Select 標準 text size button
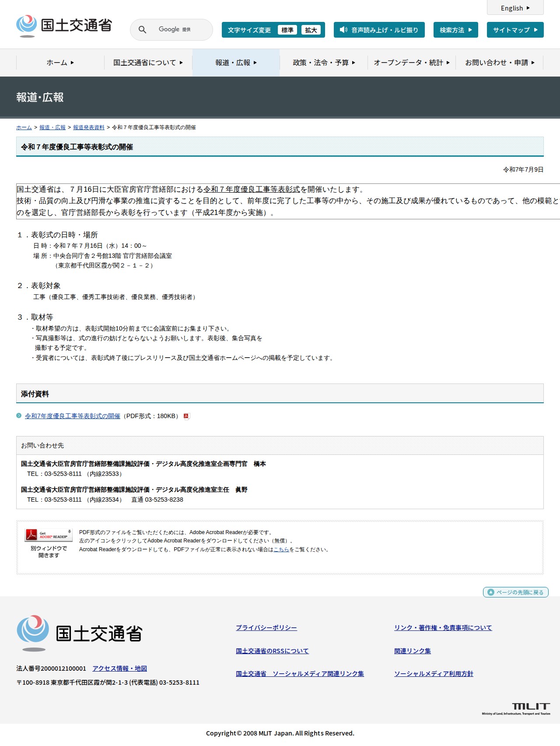Viewport: 560px width, 746px height. pyautogui.click(x=287, y=30)
